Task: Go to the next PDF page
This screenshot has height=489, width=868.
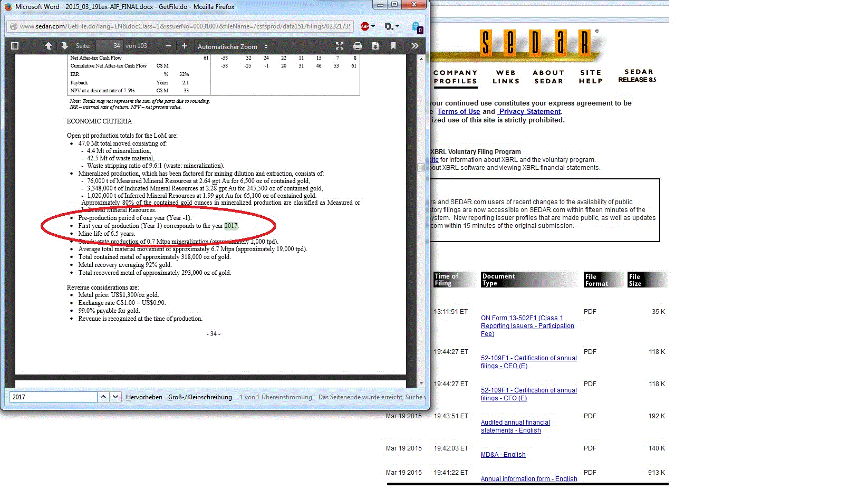Action: point(64,46)
